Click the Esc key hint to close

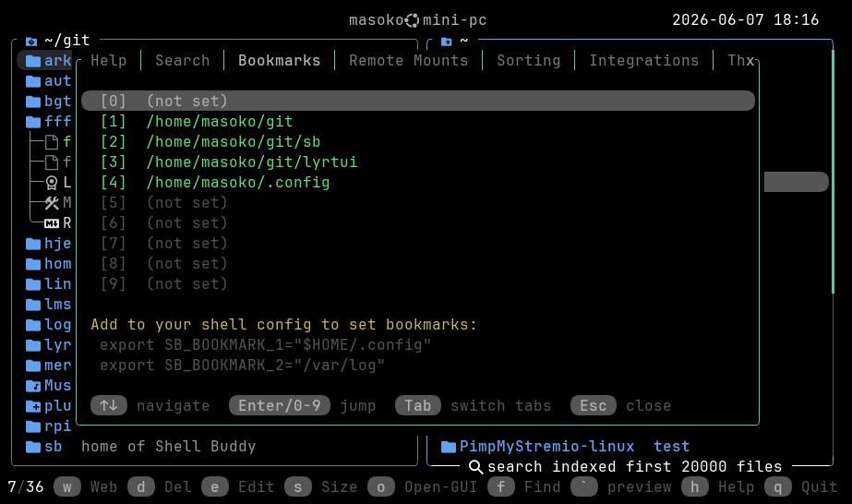click(x=594, y=406)
